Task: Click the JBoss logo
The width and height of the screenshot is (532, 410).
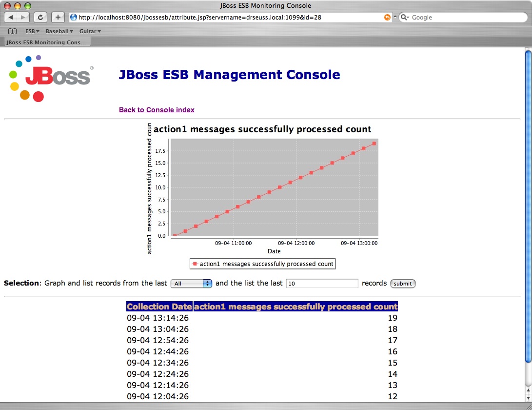Action: click(x=51, y=78)
